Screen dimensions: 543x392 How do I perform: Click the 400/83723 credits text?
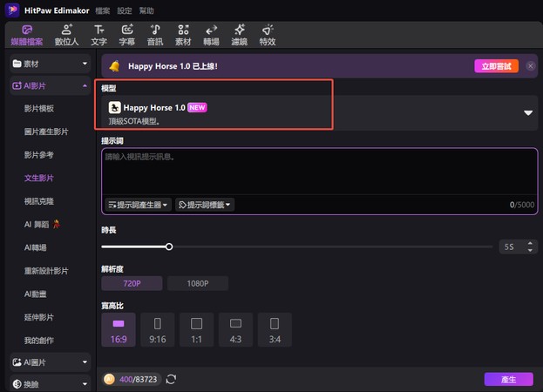coord(139,379)
